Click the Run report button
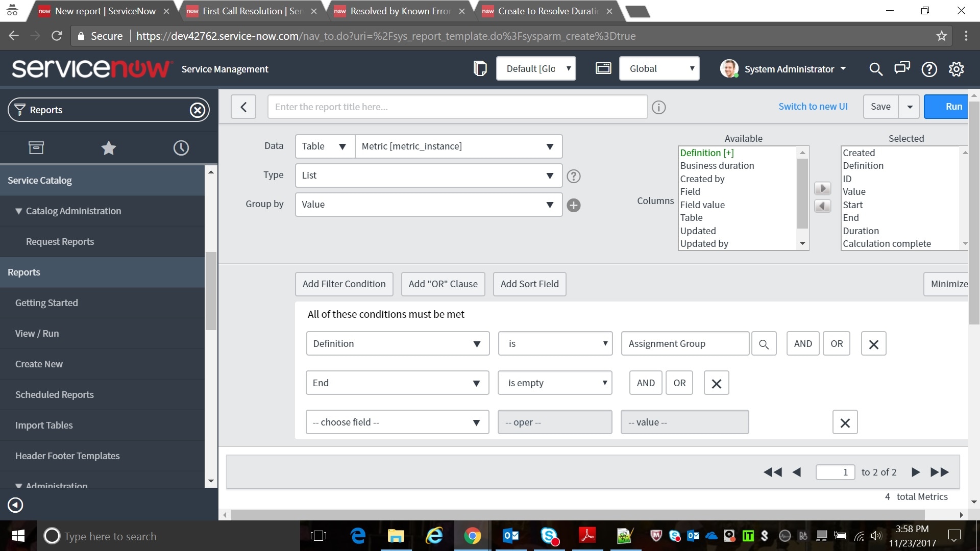Viewport: 980px width, 551px height. pyautogui.click(x=946, y=107)
